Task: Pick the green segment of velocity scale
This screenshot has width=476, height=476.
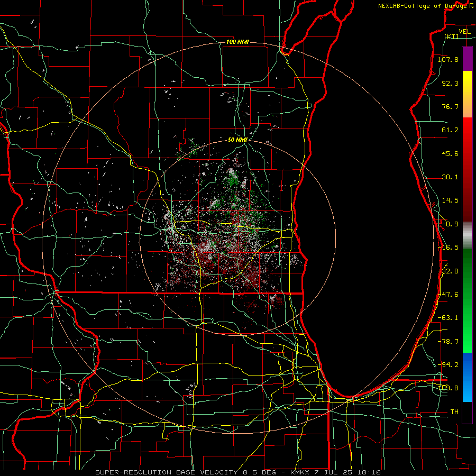Action: [x=467, y=300]
